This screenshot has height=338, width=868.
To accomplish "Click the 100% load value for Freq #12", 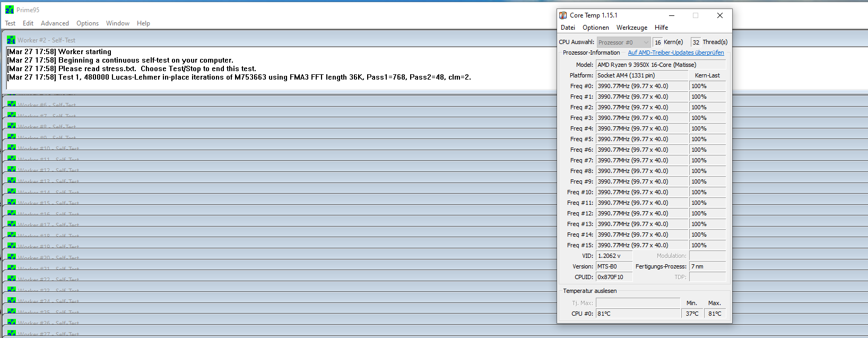I will tap(707, 213).
